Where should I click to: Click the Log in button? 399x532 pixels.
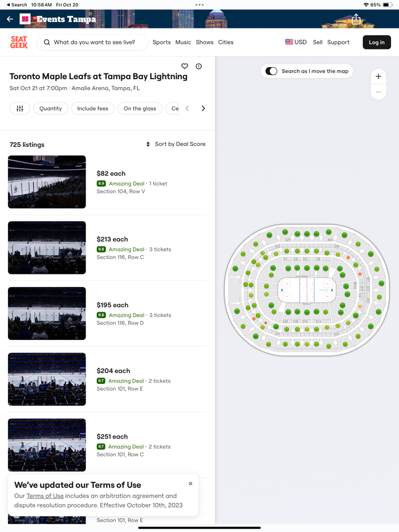377,42
